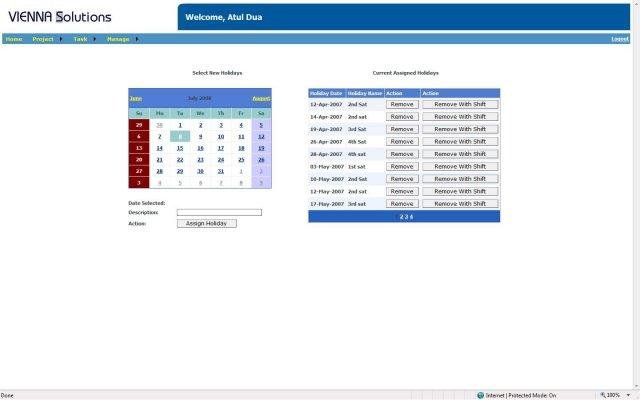Open the Project menu
The image size is (640, 400).
click(43, 39)
